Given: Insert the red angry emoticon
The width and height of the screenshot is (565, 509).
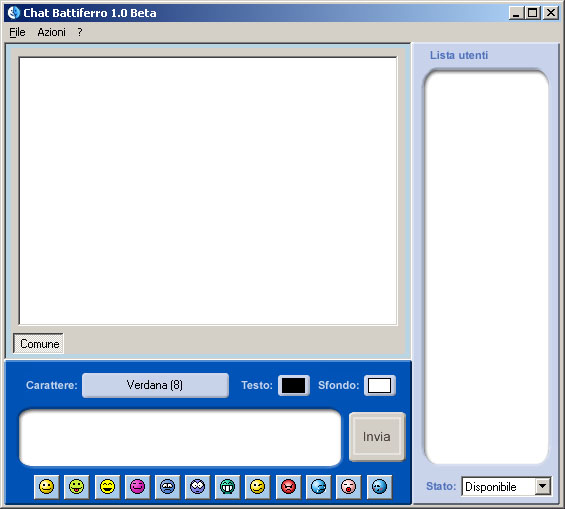Looking at the screenshot, I should 288,487.
